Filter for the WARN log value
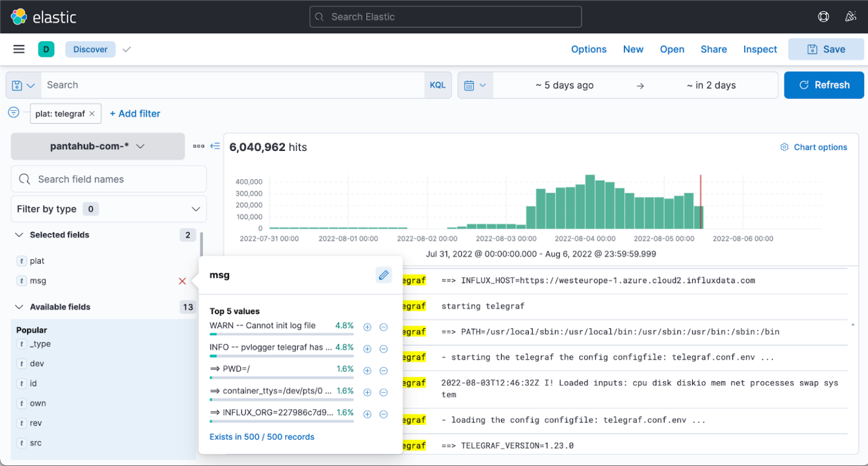The width and height of the screenshot is (868, 466). [367, 326]
